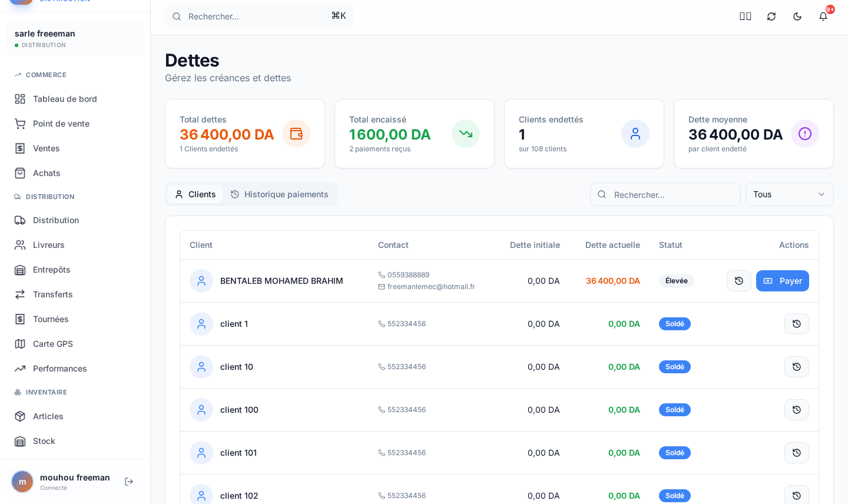Click avatar icon of client 101

(201, 453)
